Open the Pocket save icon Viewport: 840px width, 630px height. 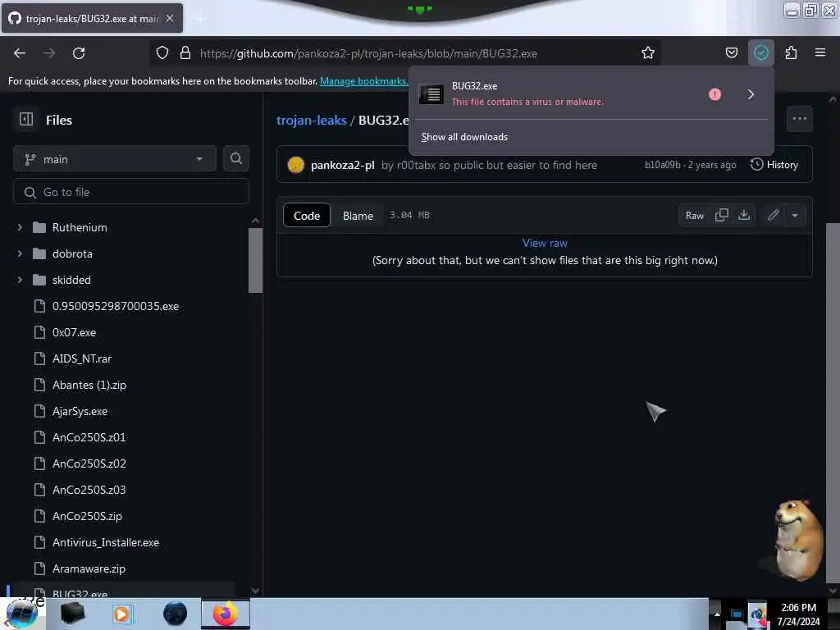click(x=731, y=52)
